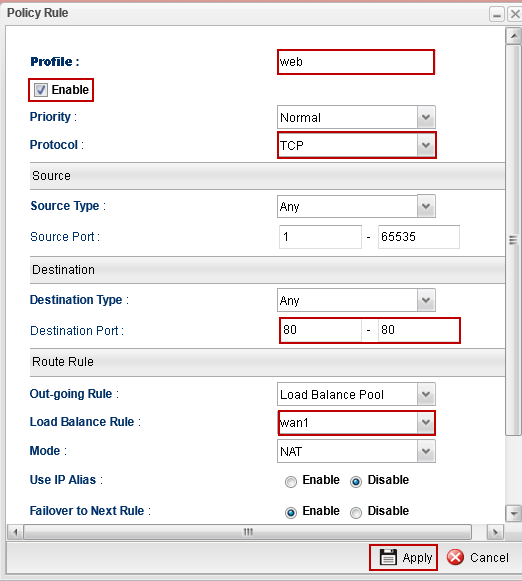Click the horizontal scrollbar right arrow

pos(495,532)
